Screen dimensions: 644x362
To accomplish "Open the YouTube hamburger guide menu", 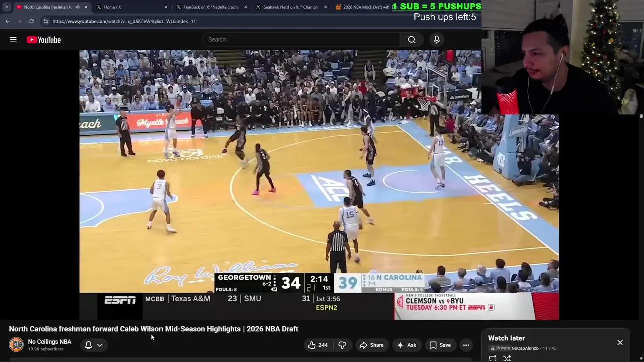I will [13, 40].
